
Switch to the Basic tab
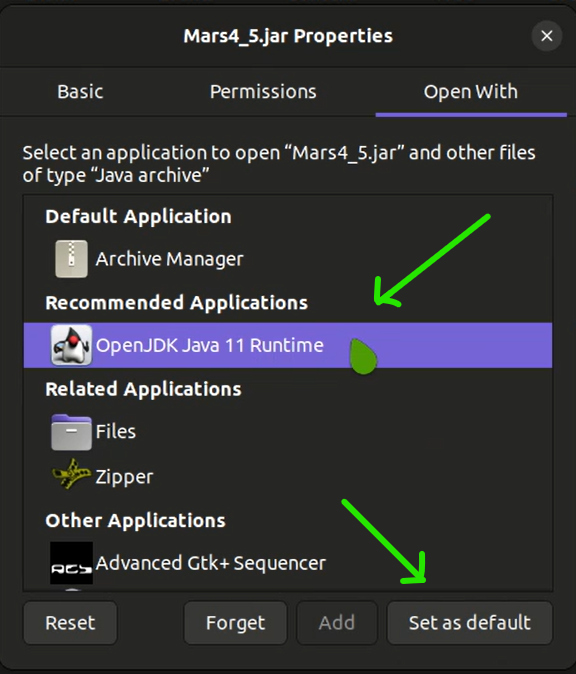click(x=80, y=92)
